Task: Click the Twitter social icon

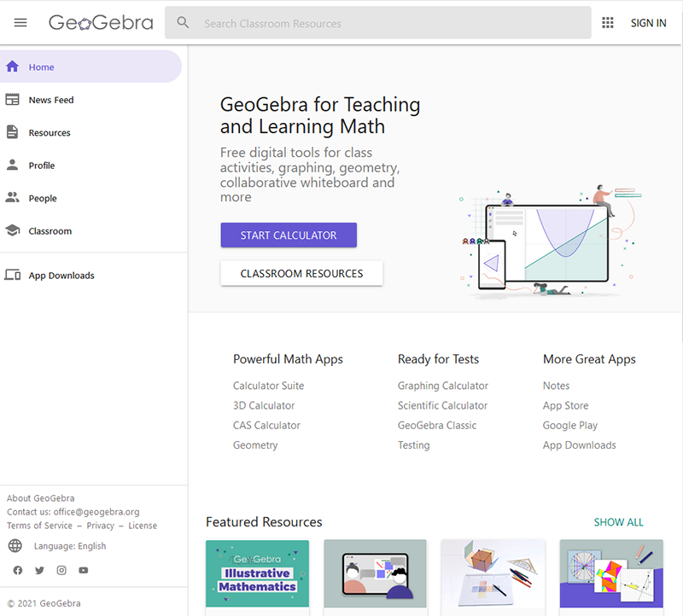Action: (x=39, y=570)
